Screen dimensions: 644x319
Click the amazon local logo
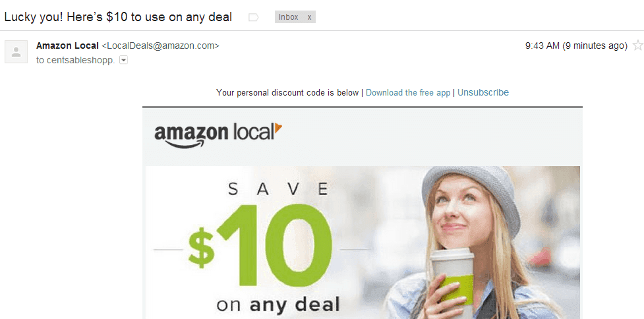218,134
